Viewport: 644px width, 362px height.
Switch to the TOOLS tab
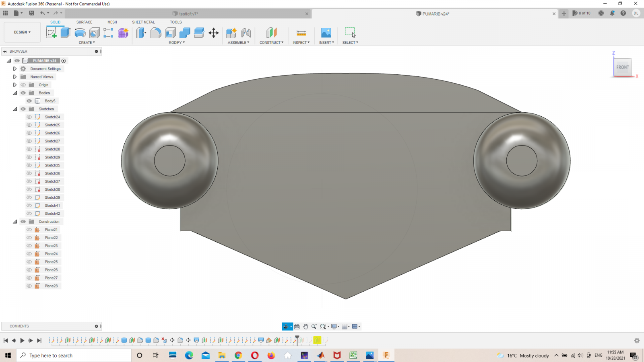pos(176,22)
